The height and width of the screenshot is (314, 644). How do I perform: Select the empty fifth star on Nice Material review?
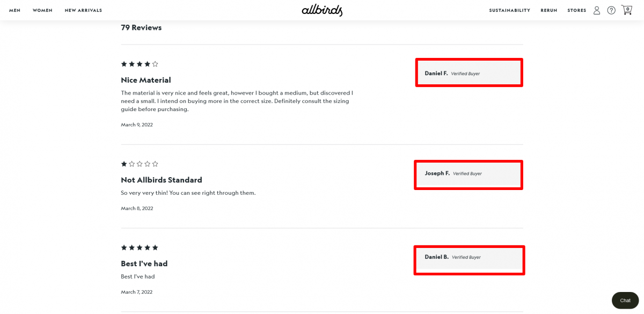pos(155,63)
